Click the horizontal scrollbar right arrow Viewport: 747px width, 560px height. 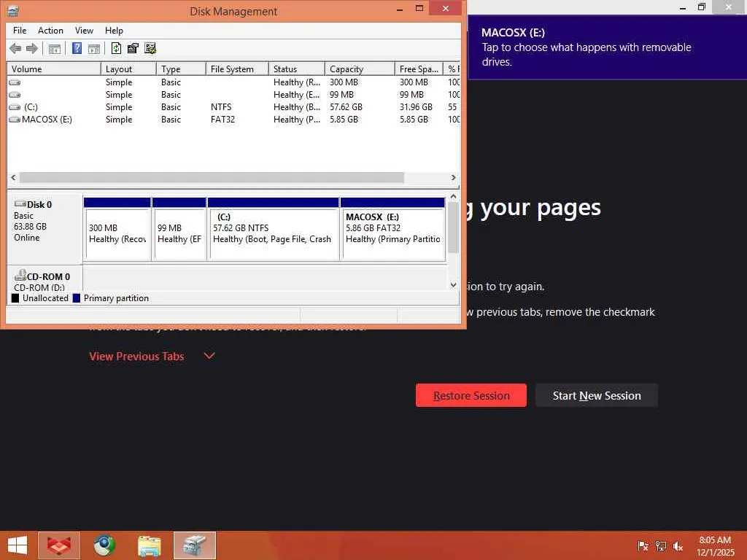point(453,177)
